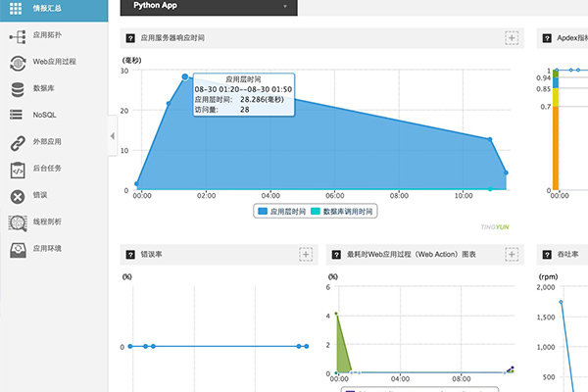Viewport: 588px width, 392px height.
Task: Expand the 最耗时Web应用过程 chart panel
Action: pyautogui.click(x=511, y=254)
